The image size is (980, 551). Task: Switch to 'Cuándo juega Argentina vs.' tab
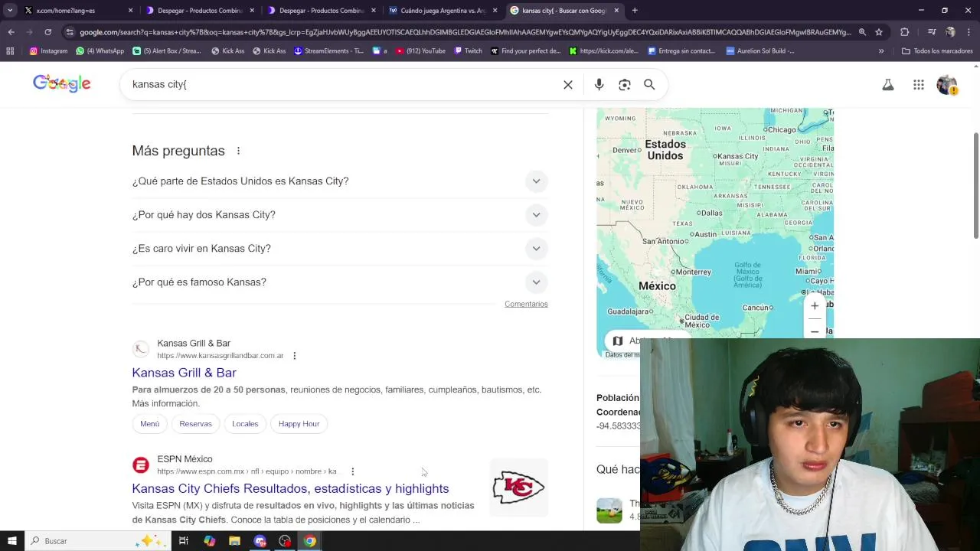pos(443,11)
